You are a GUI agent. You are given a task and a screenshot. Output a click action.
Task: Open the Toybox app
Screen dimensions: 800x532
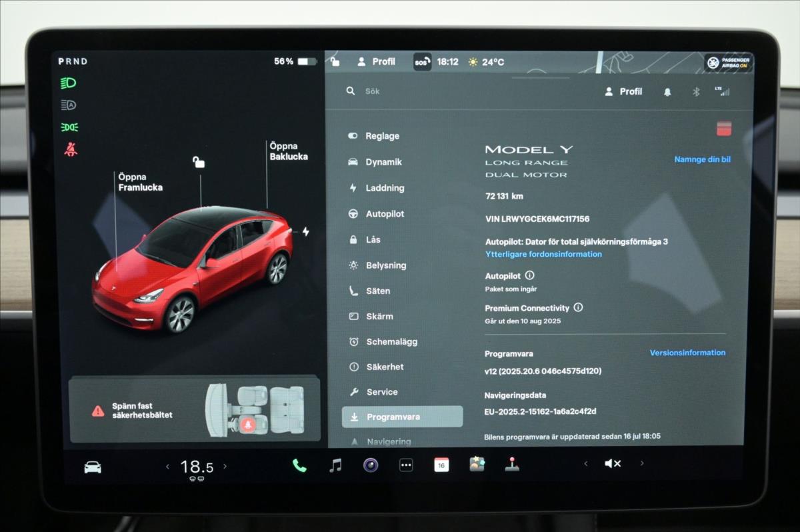click(477, 465)
